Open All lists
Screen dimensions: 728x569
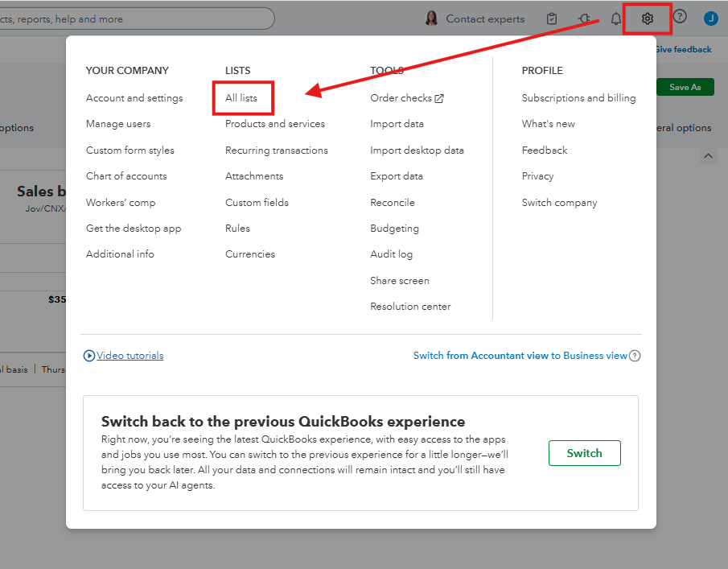click(x=241, y=98)
